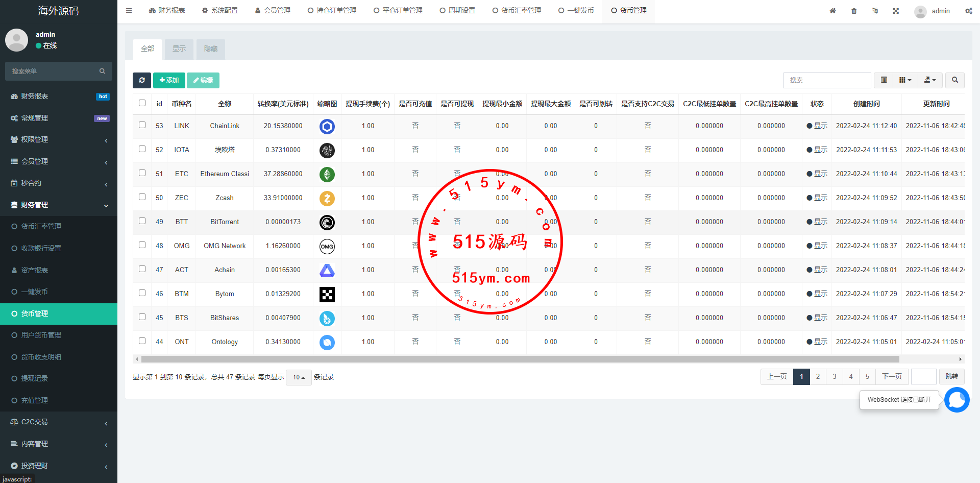Collapse the sidebar with hamburger icon

click(129, 11)
